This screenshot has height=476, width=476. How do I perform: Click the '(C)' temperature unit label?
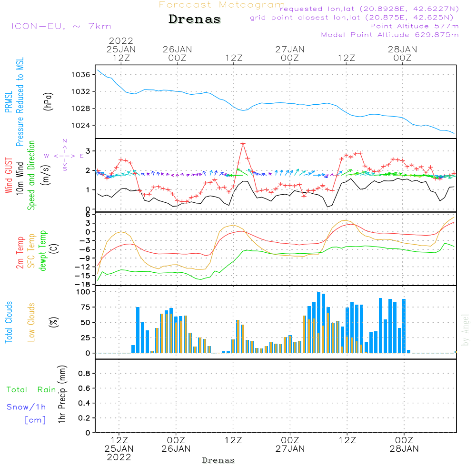pos(54,248)
